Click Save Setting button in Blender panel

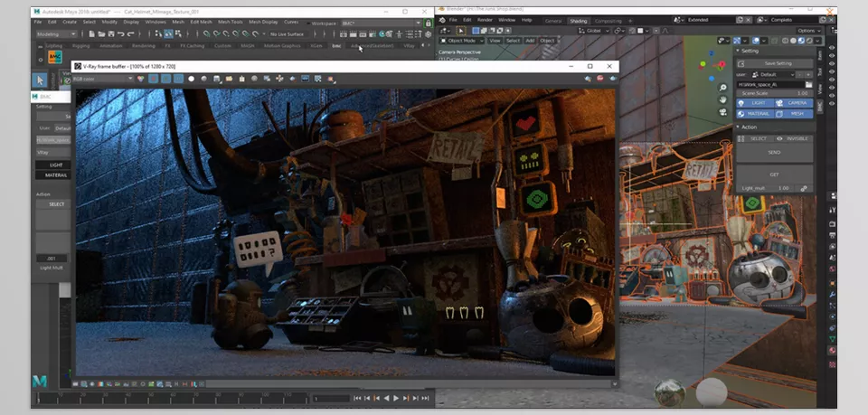pos(775,63)
